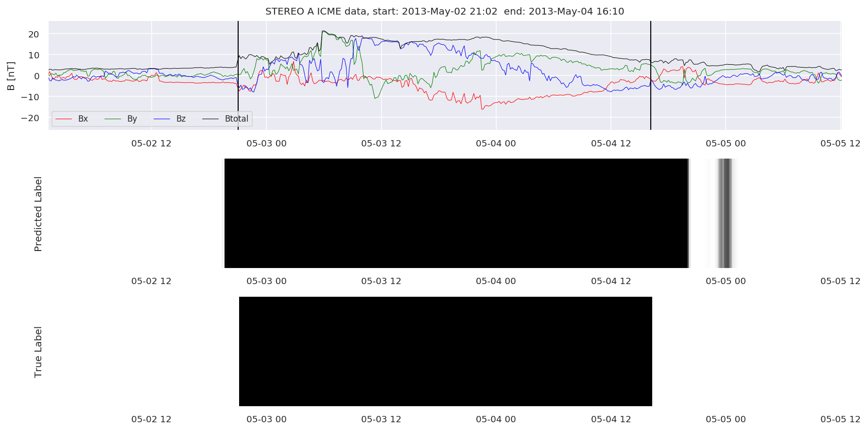Image resolution: width=868 pixels, height=431 pixels.
Task: Click "05-04 12" tick under True Label panel
Action: pos(611,419)
